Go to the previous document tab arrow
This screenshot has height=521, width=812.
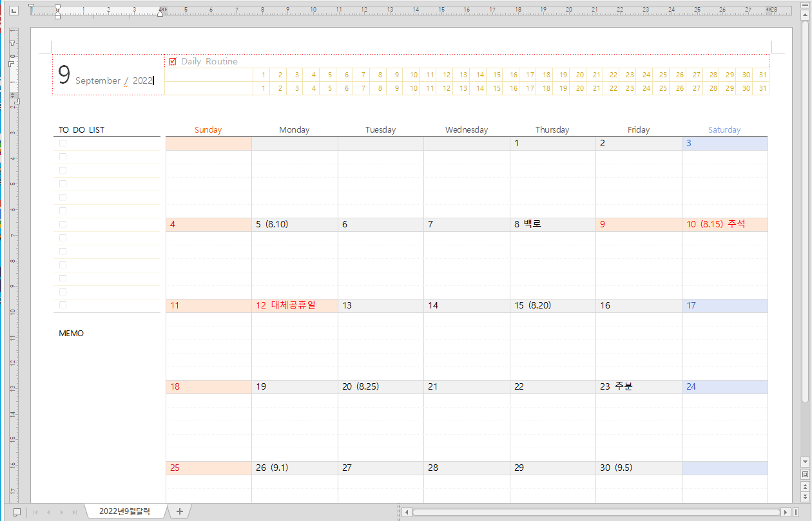pyautogui.click(x=48, y=512)
